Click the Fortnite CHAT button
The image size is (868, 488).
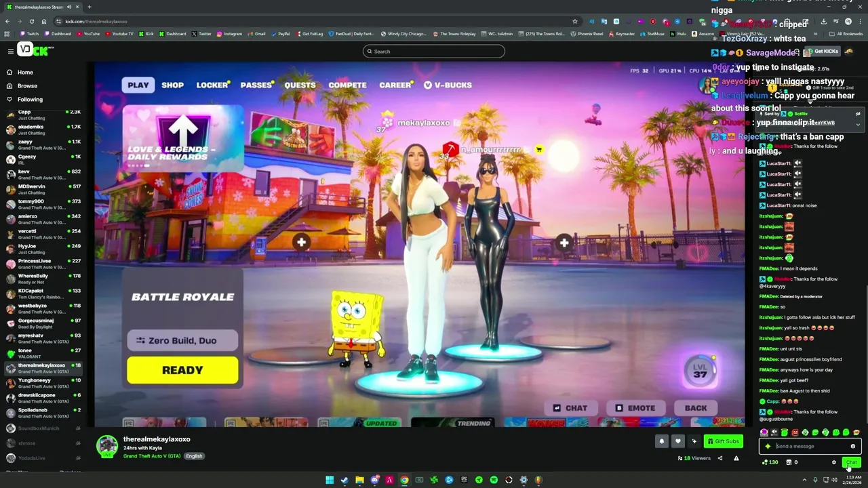tap(570, 408)
